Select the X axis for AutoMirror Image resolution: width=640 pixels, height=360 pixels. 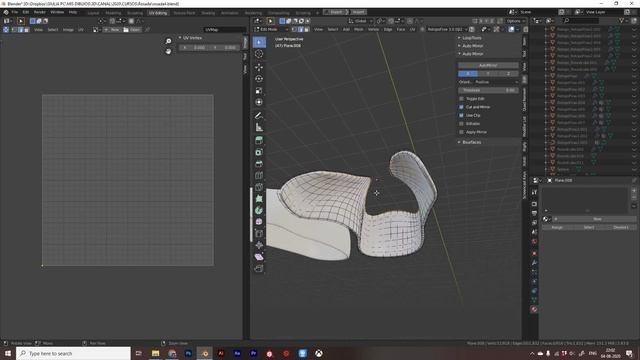point(468,73)
